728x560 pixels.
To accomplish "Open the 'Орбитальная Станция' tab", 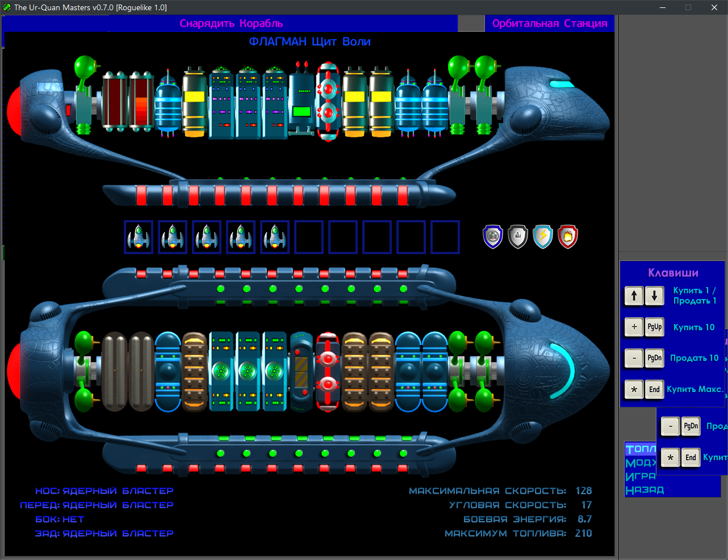I will [549, 23].
